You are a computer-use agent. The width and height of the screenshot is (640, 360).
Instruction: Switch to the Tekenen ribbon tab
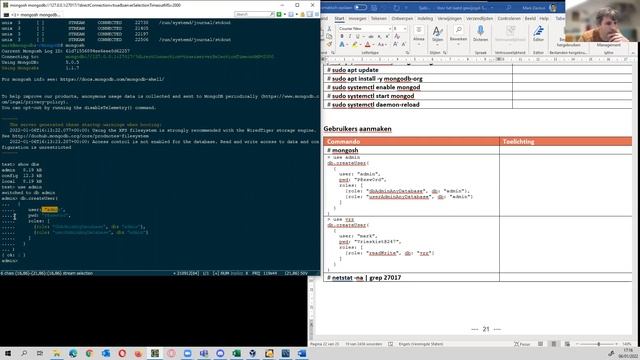378,18
